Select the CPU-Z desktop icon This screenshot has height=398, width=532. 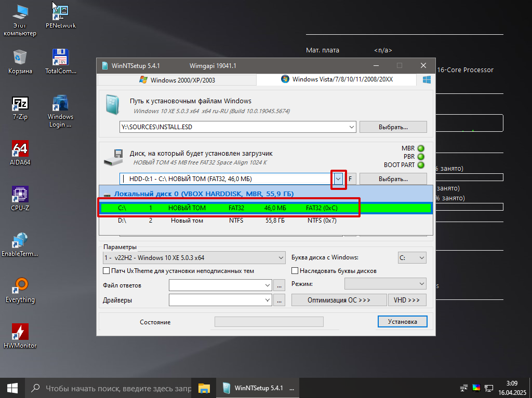[20, 199]
